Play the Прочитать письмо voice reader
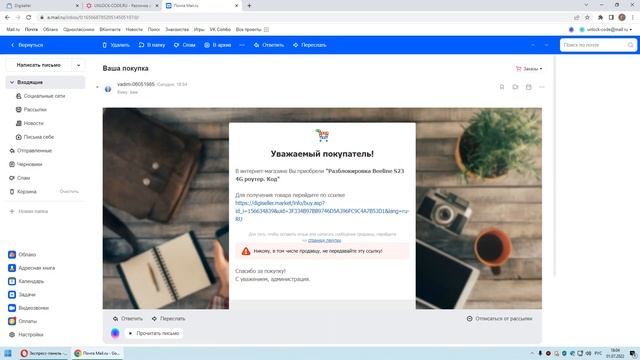Screen dimensions: 640x360 pos(153,333)
